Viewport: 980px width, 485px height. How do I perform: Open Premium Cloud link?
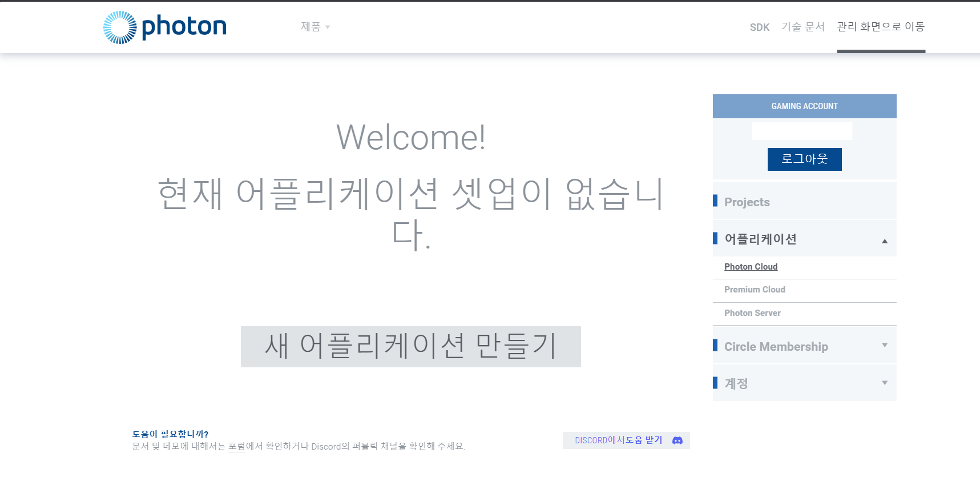pos(755,290)
